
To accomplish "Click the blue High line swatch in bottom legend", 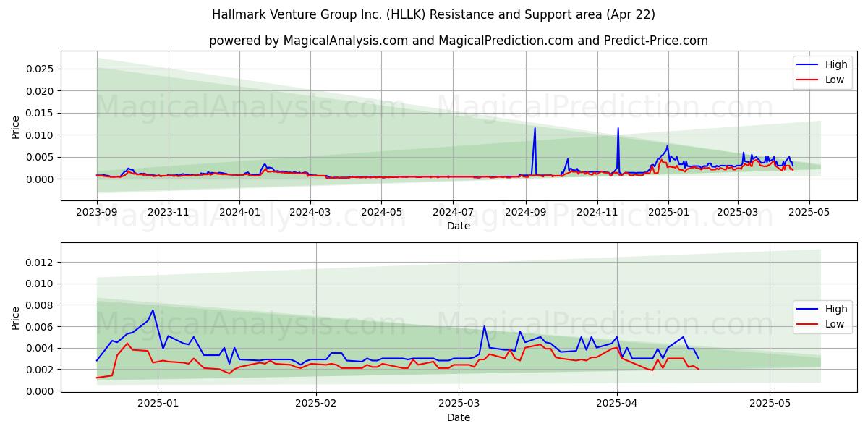I will point(808,310).
